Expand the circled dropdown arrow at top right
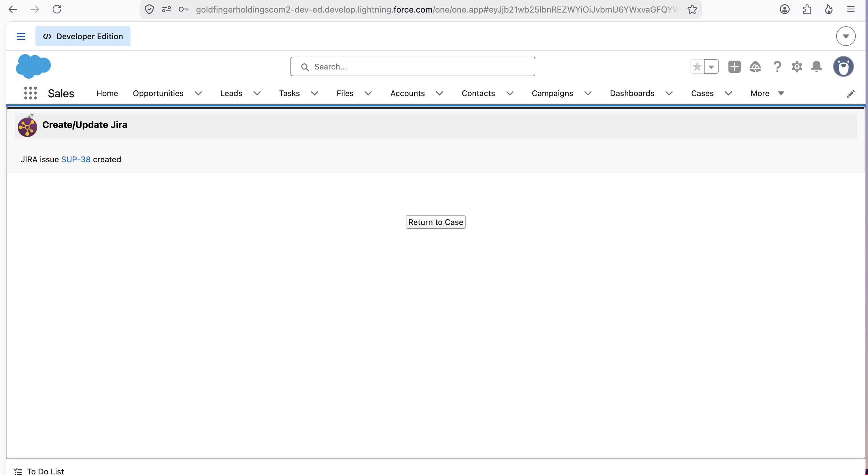The image size is (868, 475). [845, 36]
